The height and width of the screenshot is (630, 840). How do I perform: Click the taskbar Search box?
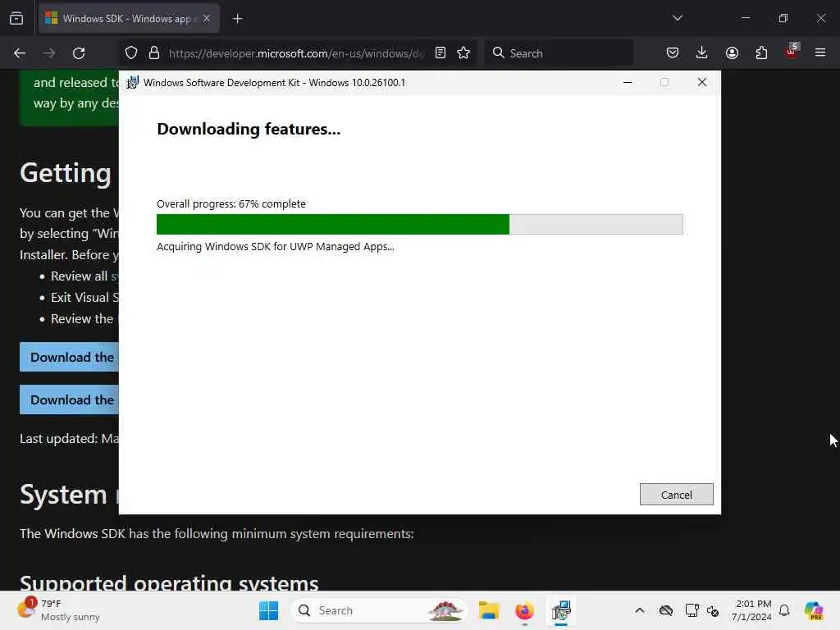379,610
